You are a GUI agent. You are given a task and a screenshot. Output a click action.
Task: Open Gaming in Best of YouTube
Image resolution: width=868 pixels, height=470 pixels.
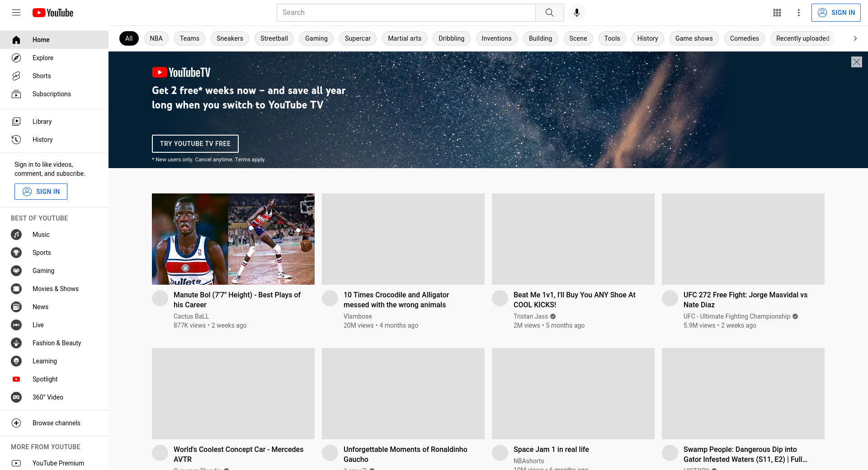[54, 271]
